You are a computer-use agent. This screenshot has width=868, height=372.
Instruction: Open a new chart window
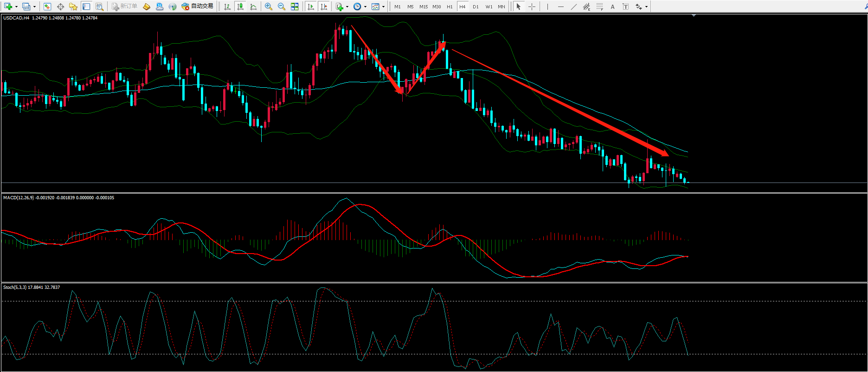[x=7, y=7]
